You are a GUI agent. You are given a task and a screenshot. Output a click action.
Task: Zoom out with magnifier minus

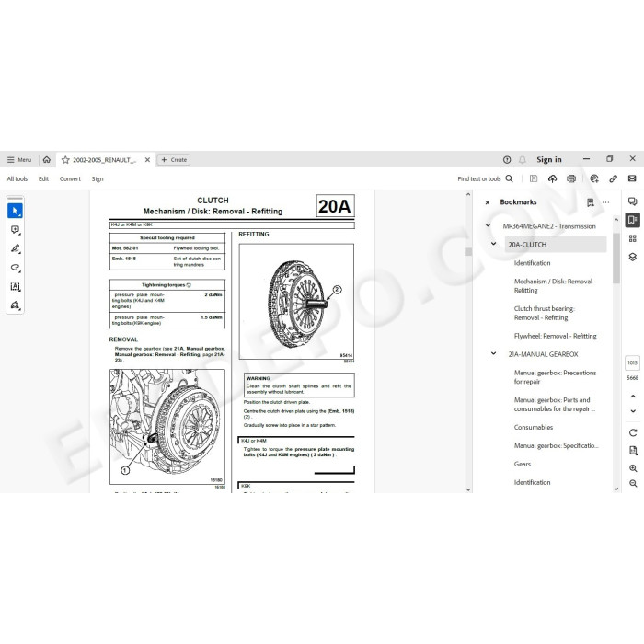click(633, 484)
